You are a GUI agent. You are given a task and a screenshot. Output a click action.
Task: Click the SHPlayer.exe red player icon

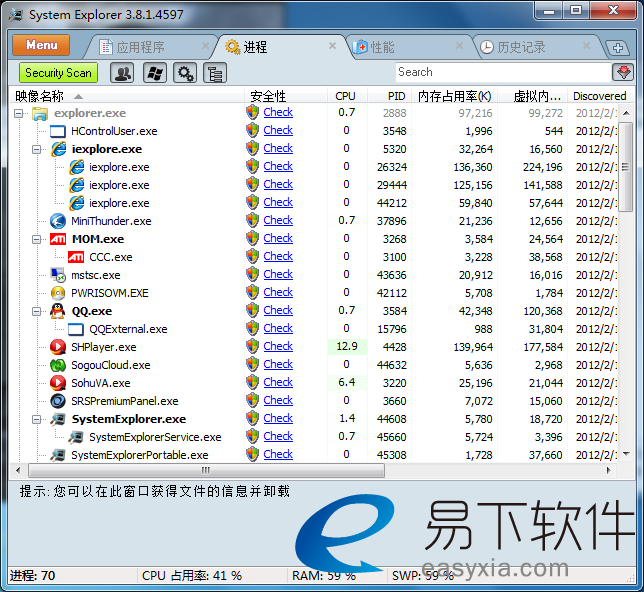[x=58, y=347]
